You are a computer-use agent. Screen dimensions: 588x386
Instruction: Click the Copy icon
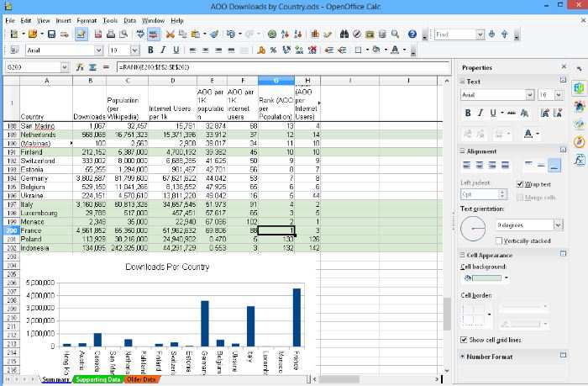point(182,34)
